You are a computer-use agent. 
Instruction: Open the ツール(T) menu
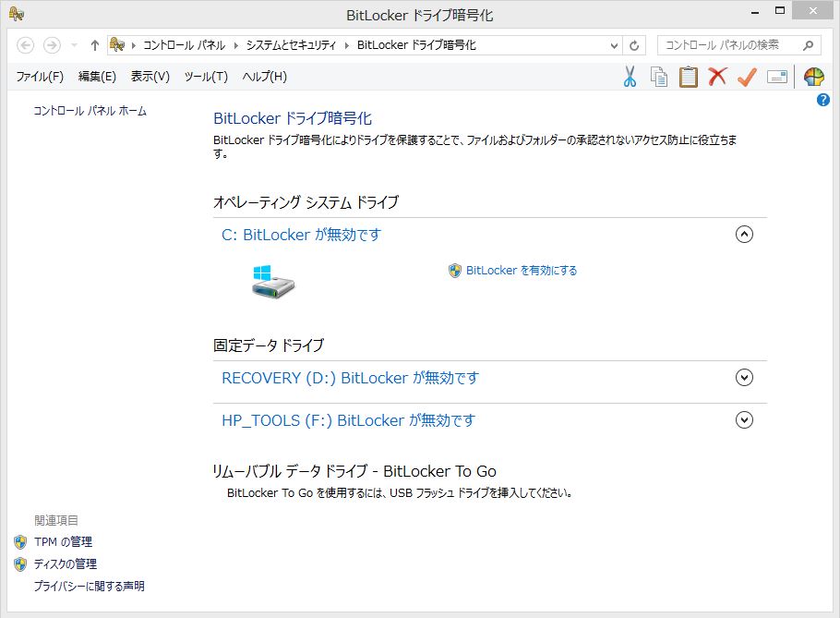(x=206, y=77)
